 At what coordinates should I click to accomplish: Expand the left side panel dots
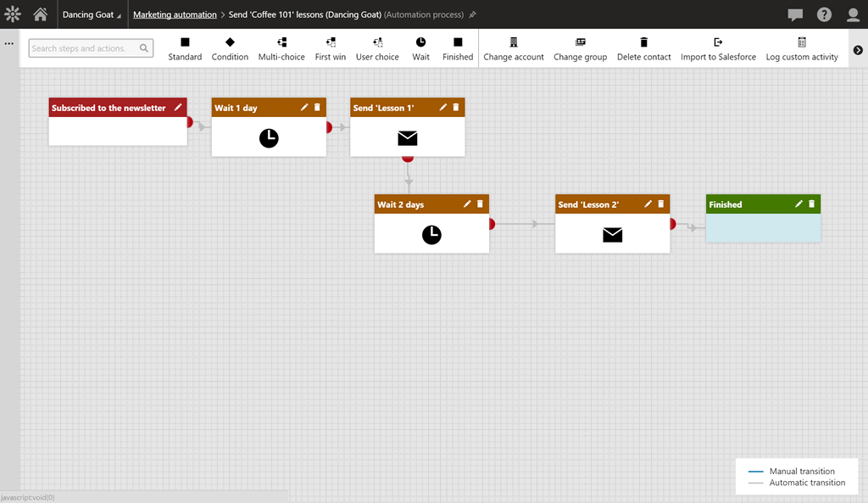[x=9, y=43]
